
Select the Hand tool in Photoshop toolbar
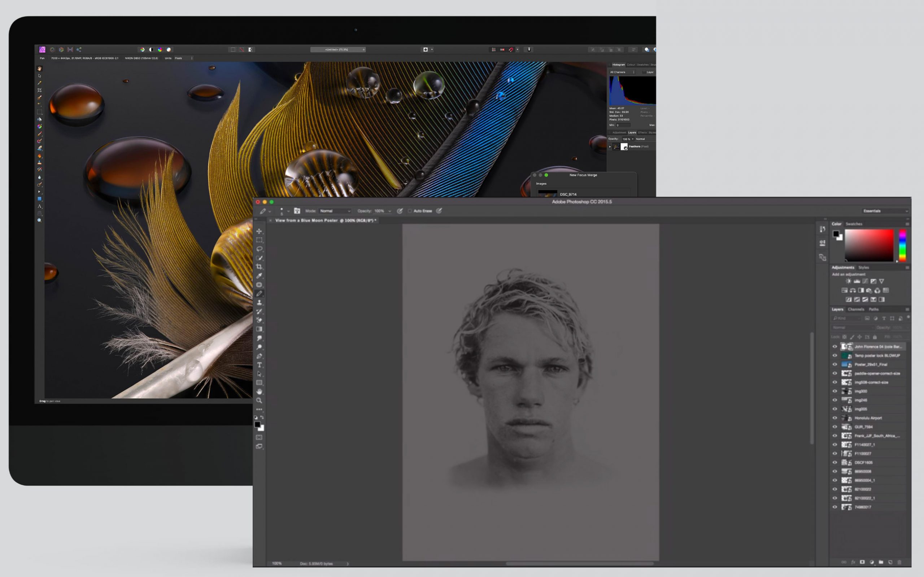click(259, 392)
